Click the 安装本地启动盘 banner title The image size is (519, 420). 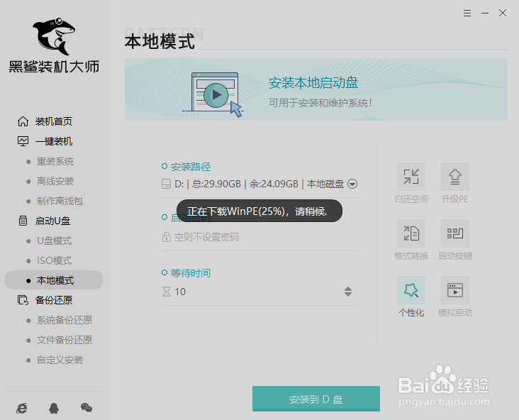click(x=313, y=83)
